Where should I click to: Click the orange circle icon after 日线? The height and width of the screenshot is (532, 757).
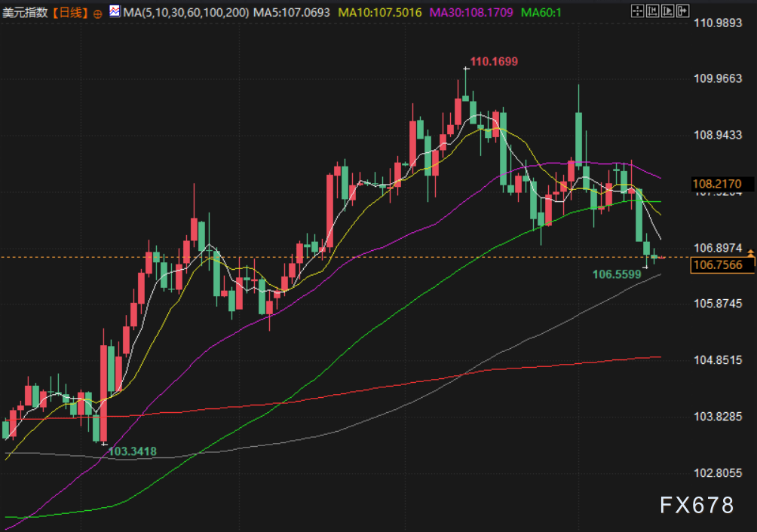coord(97,14)
